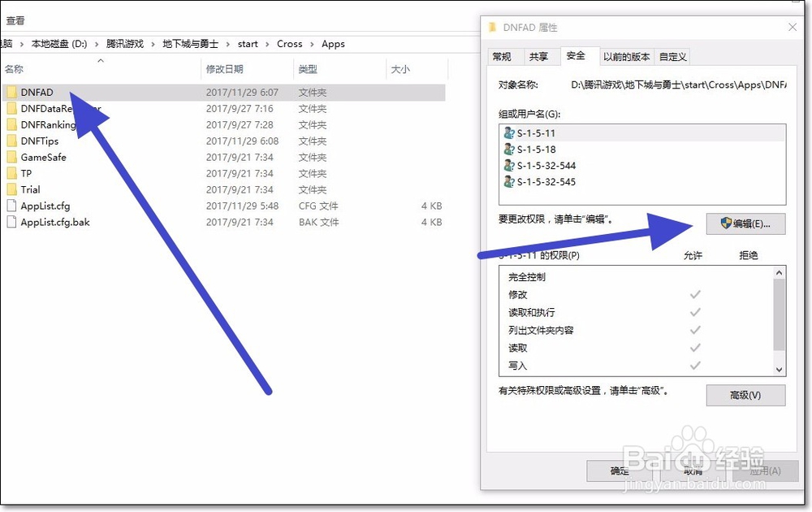812x512 pixels.
Task: Open the 安全 tab
Action: 576,55
